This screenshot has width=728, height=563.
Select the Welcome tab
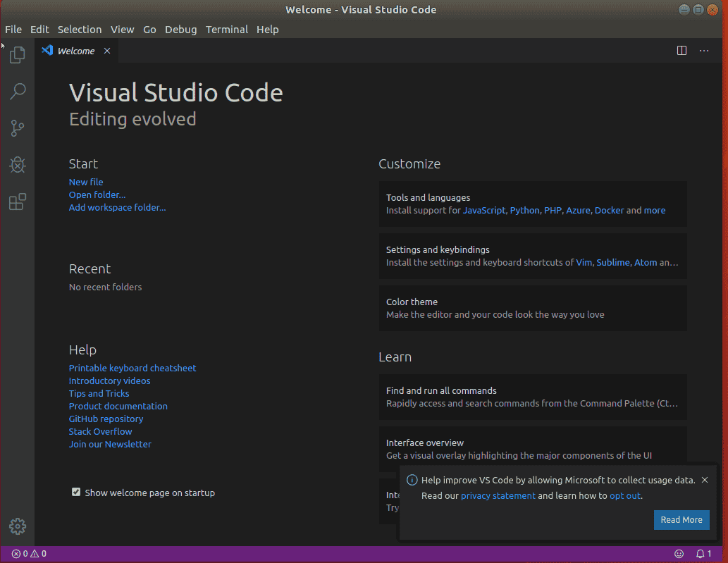click(x=76, y=51)
